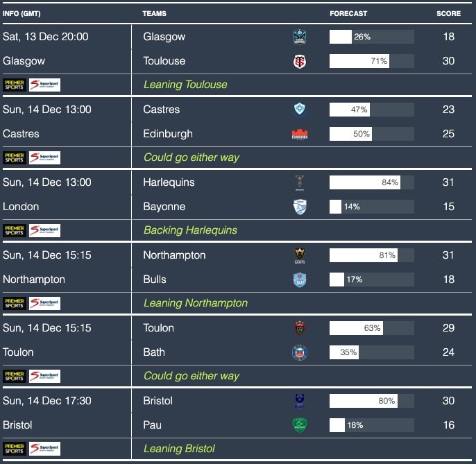
Task: Click the FORECAST column header
Action: [x=348, y=14]
